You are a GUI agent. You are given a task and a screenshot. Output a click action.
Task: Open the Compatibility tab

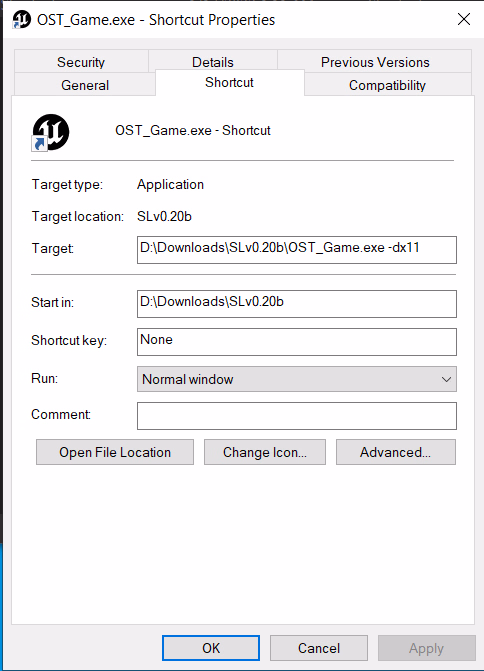(388, 85)
